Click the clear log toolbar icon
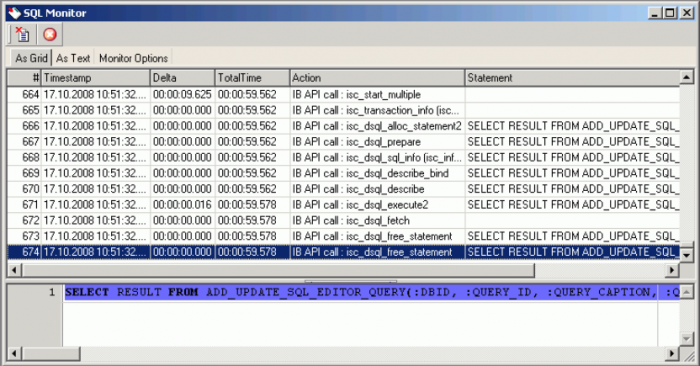This screenshot has height=366, width=700. click(22, 34)
